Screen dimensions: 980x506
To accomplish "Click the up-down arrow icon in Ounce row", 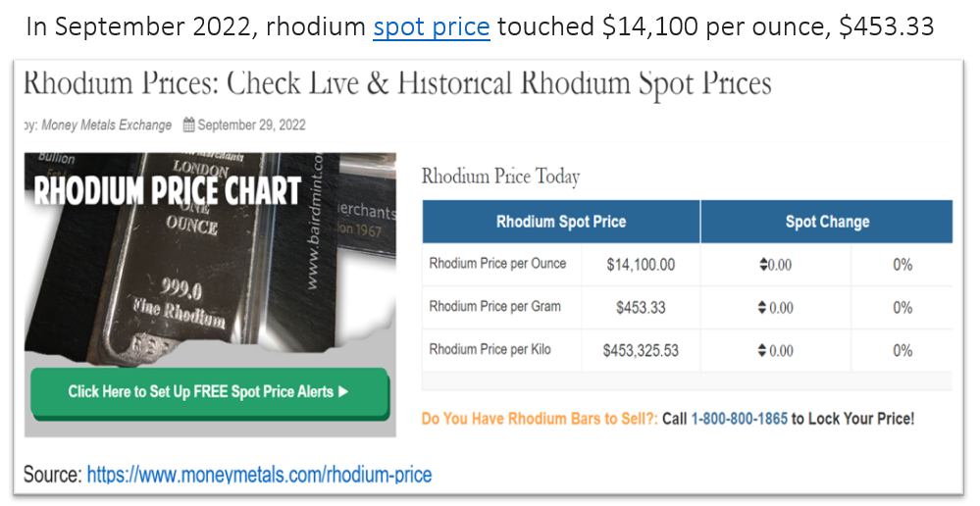I will [x=763, y=265].
